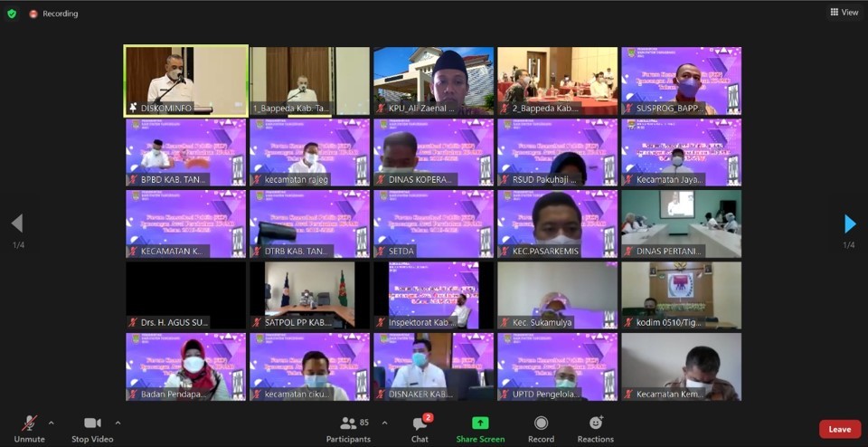Click the Leave meeting button
Image resolution: width=868 pixels, height=447 pixels.
click(839, 429)
